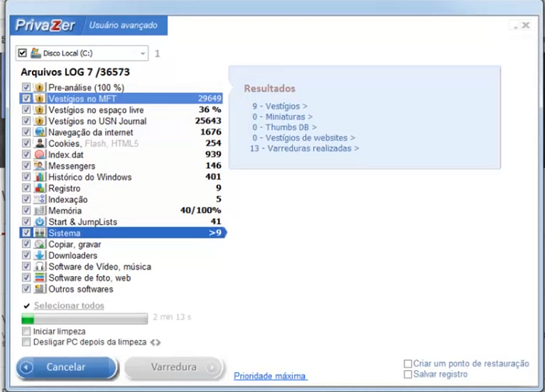Click the Index.dat category icon

click(x=40, y=155)
